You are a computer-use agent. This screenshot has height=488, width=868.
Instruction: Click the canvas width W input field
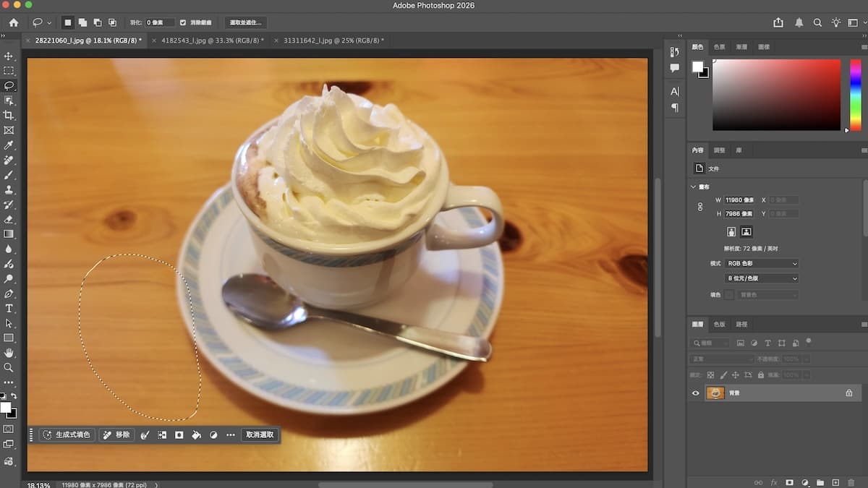click(739, 200)
